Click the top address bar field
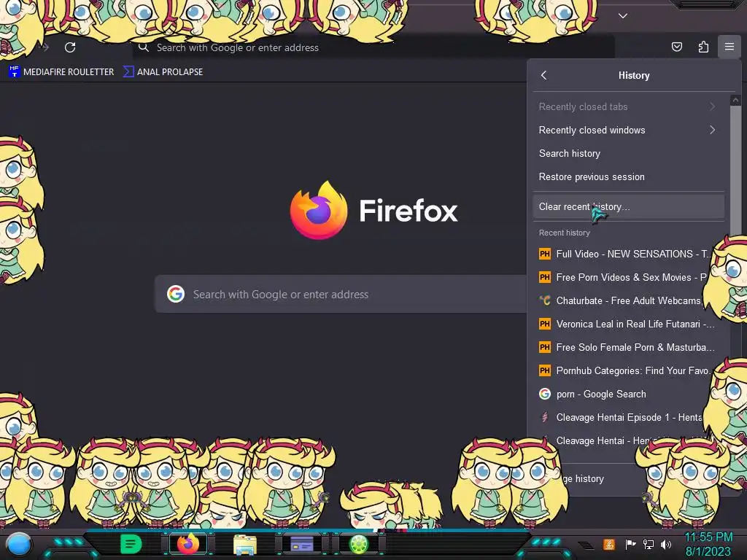This screenshot has width=747, height=560. [x=373, y=47]
